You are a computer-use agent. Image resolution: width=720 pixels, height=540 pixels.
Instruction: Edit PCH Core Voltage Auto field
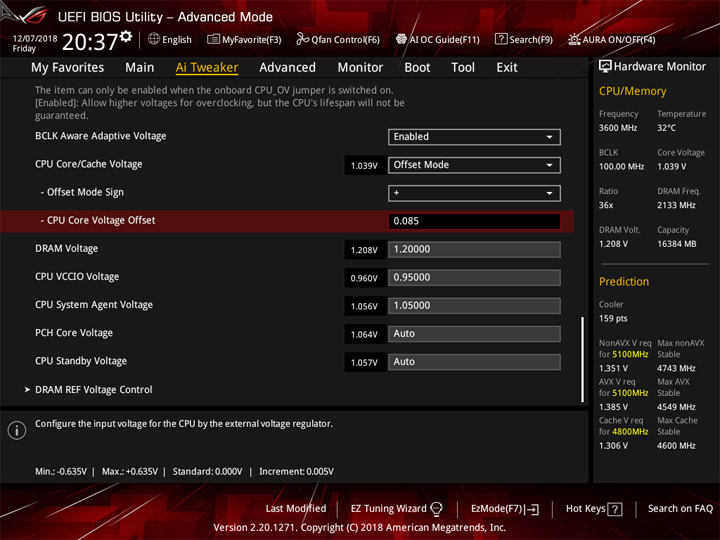[474, 334]
